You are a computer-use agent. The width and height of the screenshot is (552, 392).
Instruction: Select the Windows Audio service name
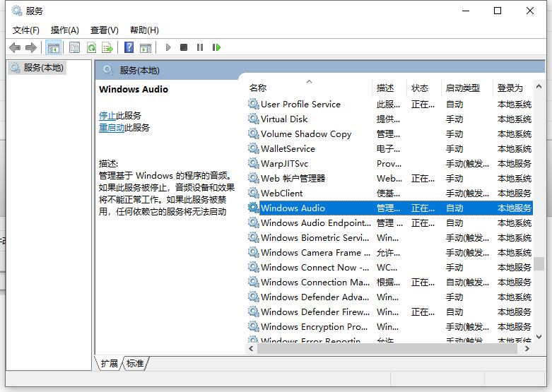click(x=293, y=208)
